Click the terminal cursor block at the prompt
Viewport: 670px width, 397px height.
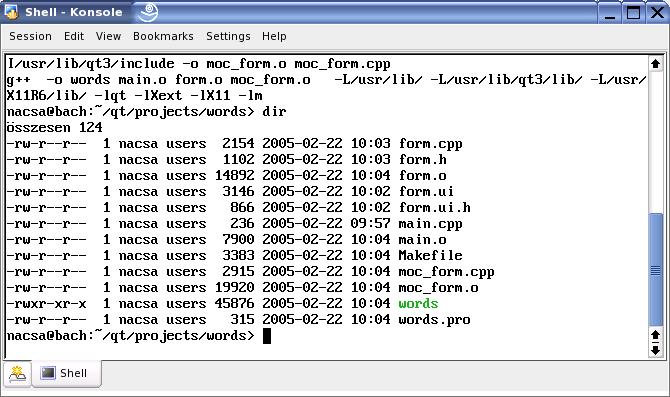point(267,336)
